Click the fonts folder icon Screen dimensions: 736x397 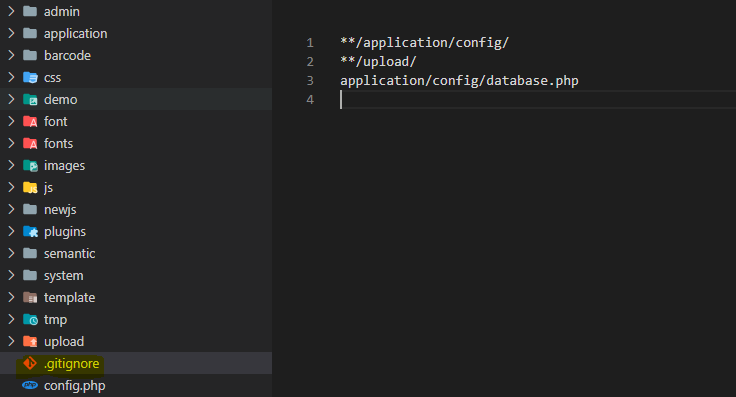pos(30,143)
